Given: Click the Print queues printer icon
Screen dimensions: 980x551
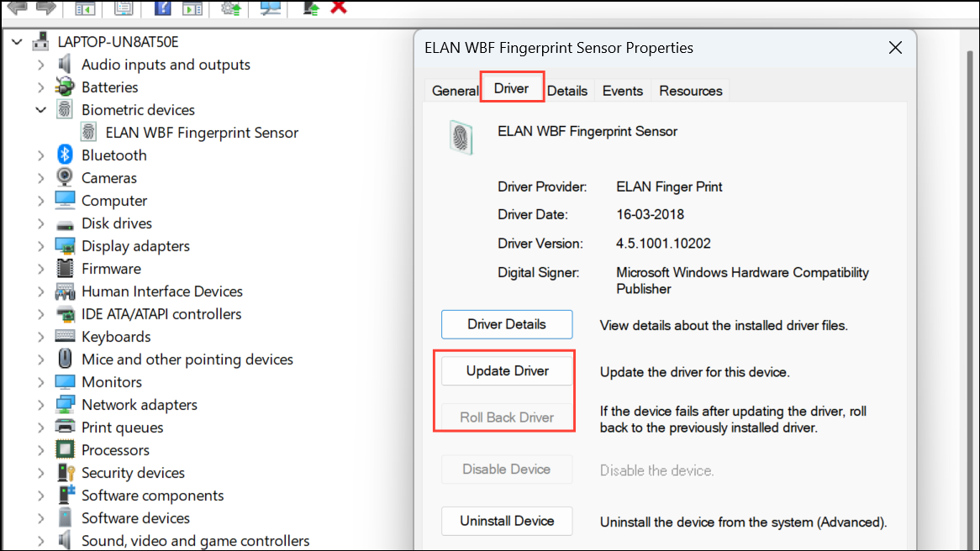Looking at the screenshot, I should click(65, 427).
